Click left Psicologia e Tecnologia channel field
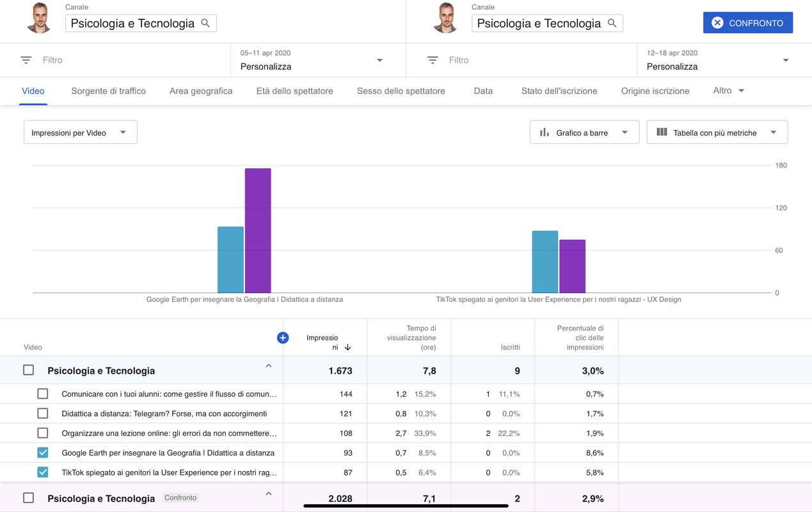 click(x=141, y=23)
